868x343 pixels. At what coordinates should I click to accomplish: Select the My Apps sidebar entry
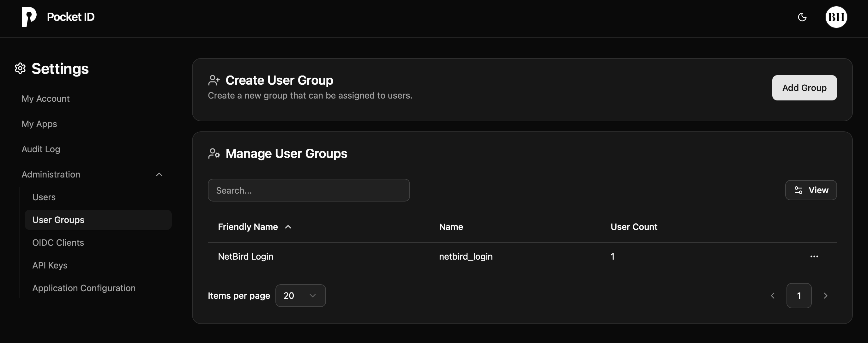[39, 124]
